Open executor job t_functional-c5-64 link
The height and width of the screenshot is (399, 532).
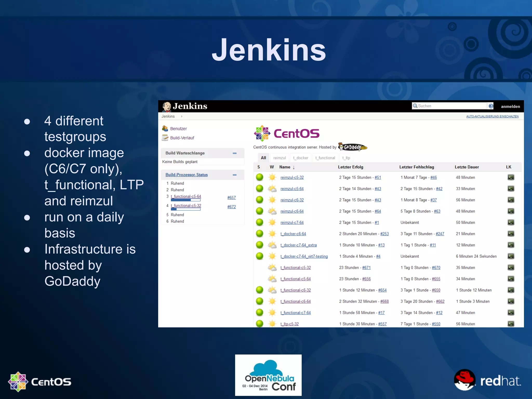(x=186, y=196)
